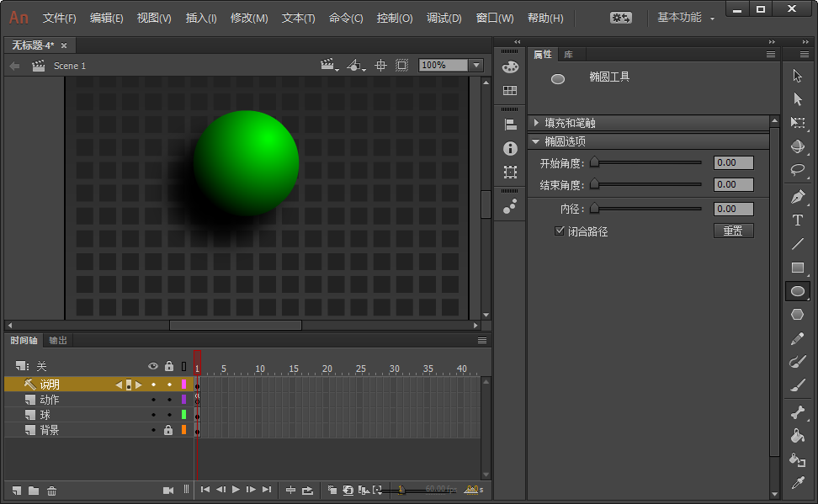This screenshot has height=504, width=818.
Task: Go to the first frame
Action: click(205, 490)
